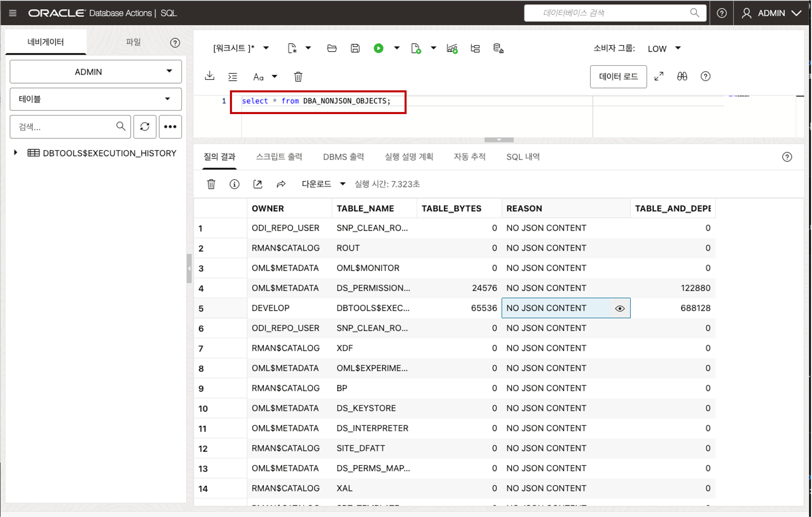
Task: Click the Autotrace icon in toolbar
Action: [452, 48]
